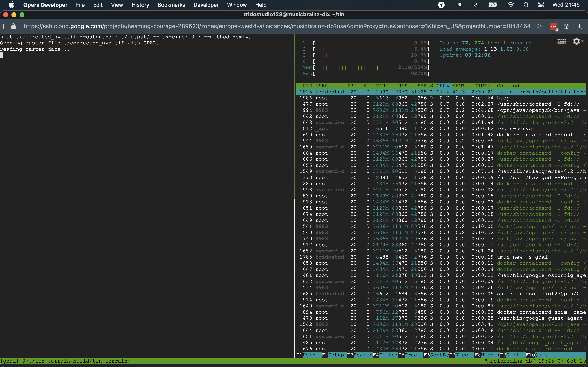Click the LastPass extension icon
The height and width of the screenshot is (367, 588).
554,27
